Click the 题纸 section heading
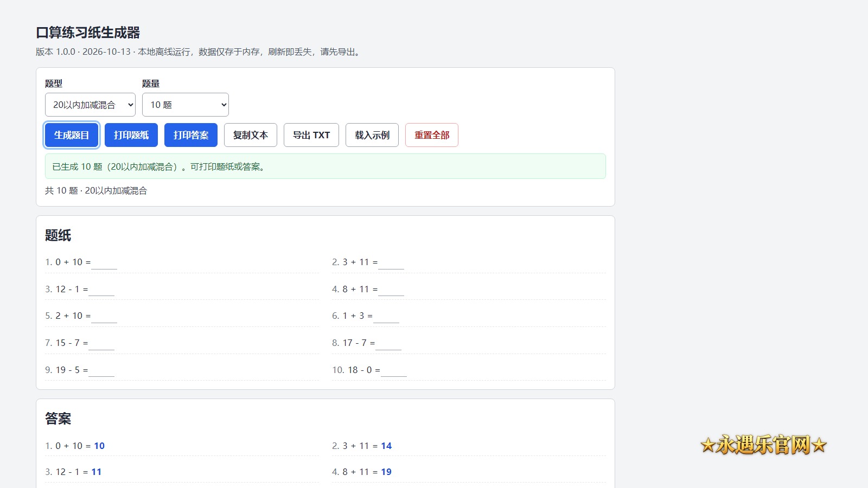The image size is (868, 488). (x=58, y=235)
